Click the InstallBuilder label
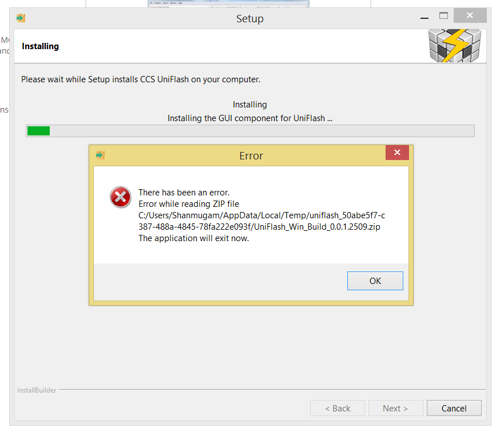The height and width of the screenshot is (436, 504). coord(37,390)
